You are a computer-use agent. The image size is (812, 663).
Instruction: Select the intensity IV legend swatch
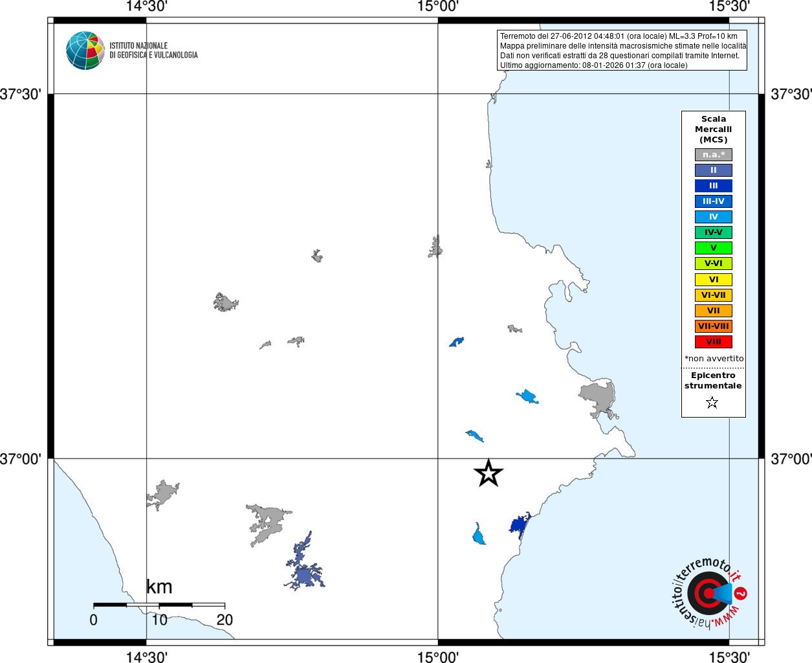(714, 217)
